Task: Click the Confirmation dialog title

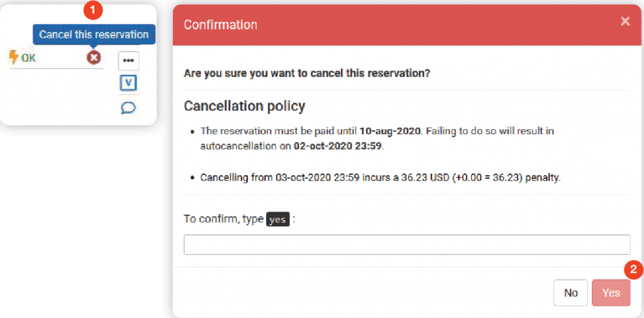Action: [x=220, y=25]
